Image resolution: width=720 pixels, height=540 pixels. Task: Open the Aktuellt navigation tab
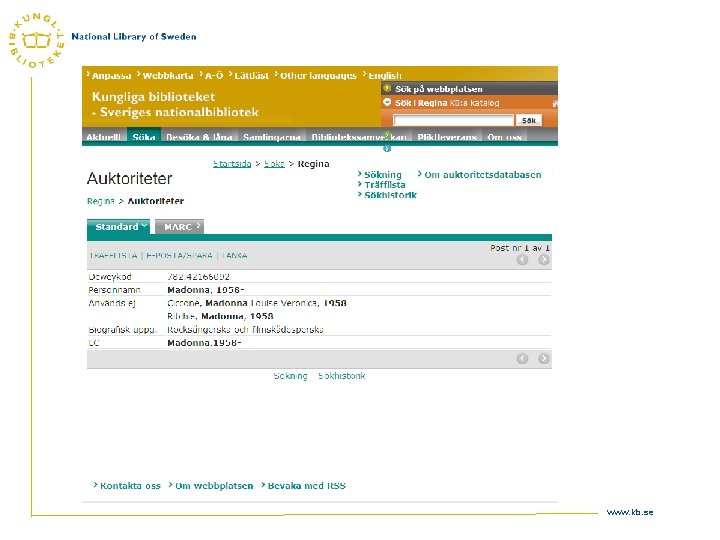(104, 137)
